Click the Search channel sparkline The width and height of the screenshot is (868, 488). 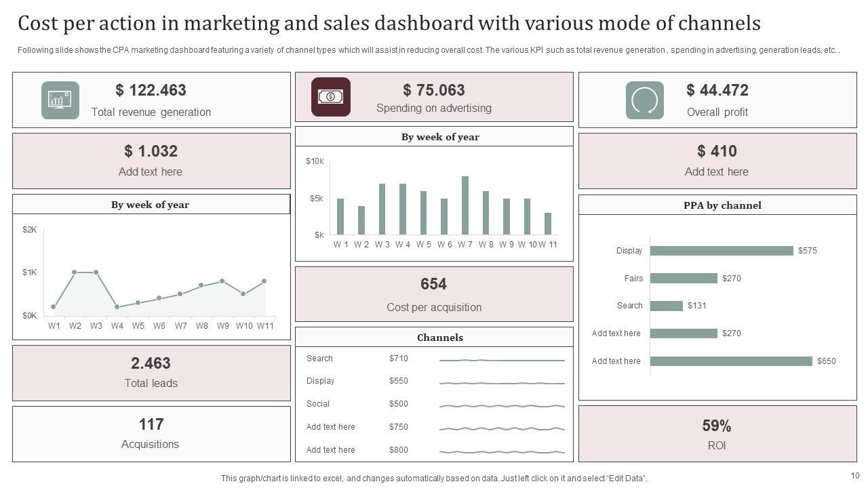coord(502,360)
